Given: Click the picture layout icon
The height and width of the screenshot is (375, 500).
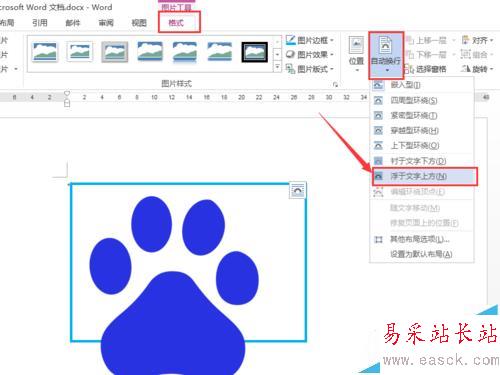Looking at the screenshot, I should pyautogui.click(x=290, y=69).
